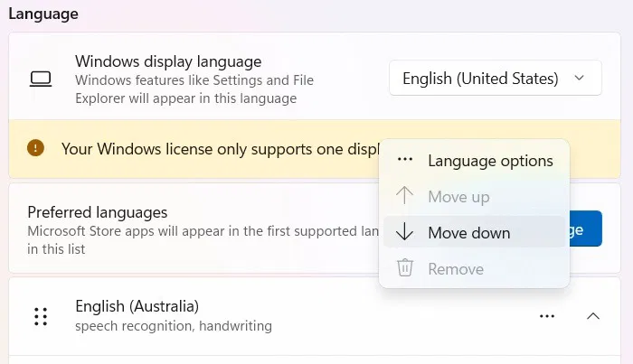Click the drag handle for English (Australia)
The width and height of the screenshot is (633, 364).
point(41,316)
